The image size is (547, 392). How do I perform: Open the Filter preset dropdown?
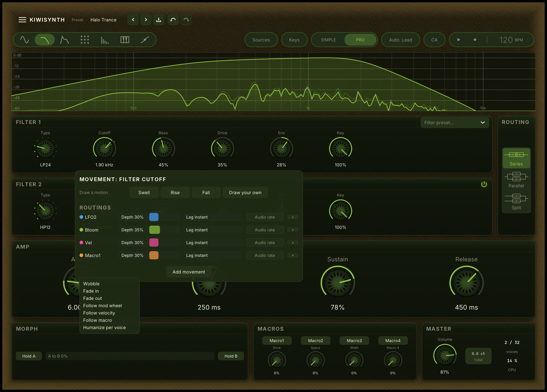(x=455, y=123)
